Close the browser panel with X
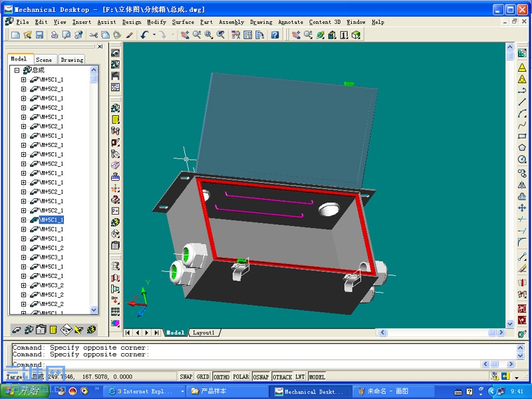The width and height of the screenshot is (532, 399). click(100, 47)
